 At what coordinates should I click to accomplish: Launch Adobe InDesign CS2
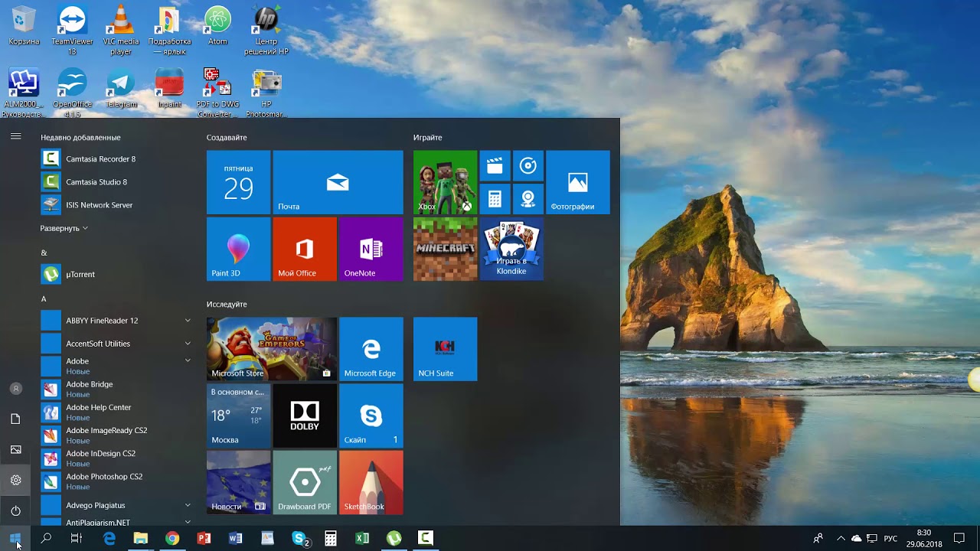116,458
